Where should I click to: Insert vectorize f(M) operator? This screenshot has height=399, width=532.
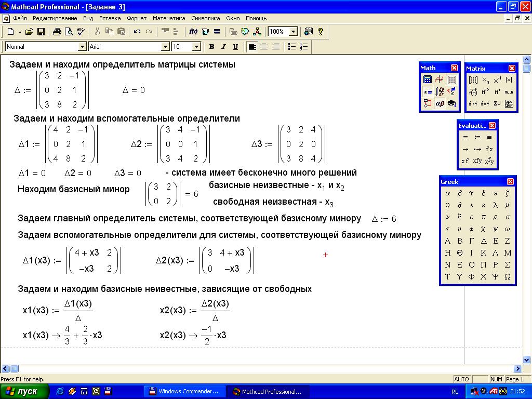473,92
